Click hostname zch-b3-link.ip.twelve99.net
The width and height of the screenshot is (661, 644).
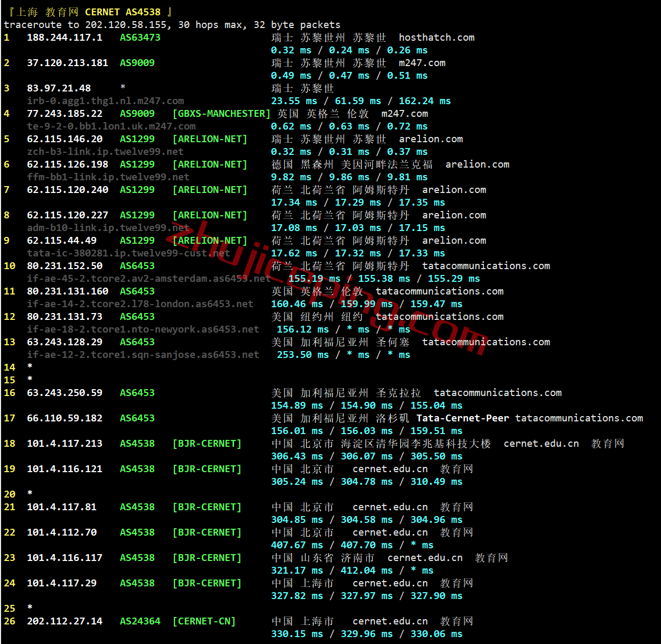[x=106, y=152]
